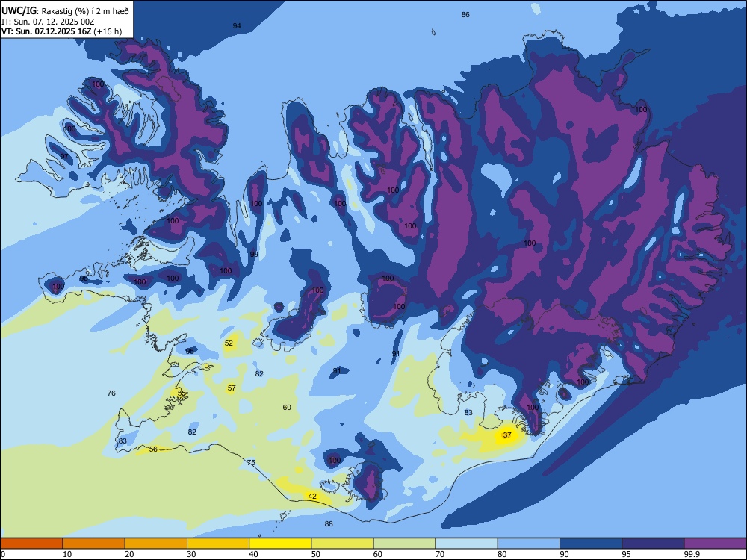The width and height of the screenshot is (747, 560).
Task: Select the map value 56
Action: click(153, 449)
